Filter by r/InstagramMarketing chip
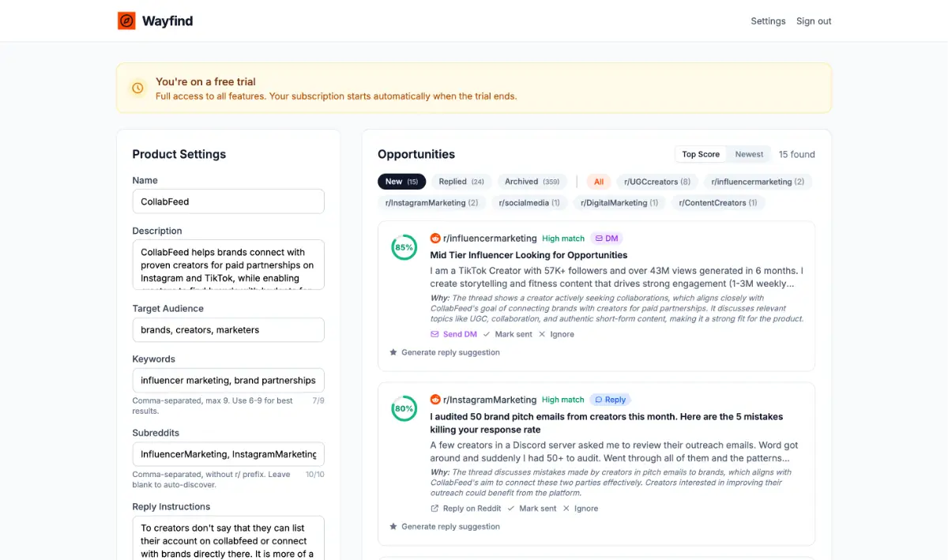This screenshot has width=948, height=560. point(432,203)
